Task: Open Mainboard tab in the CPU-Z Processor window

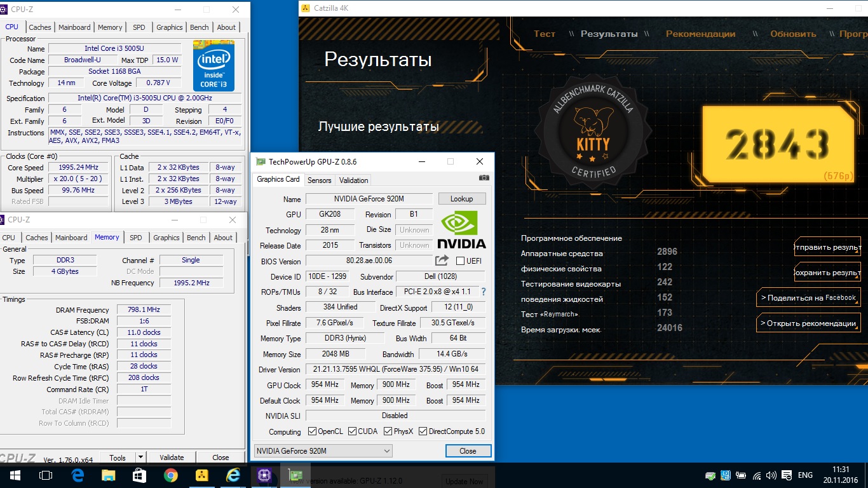Action: (74, 27)
